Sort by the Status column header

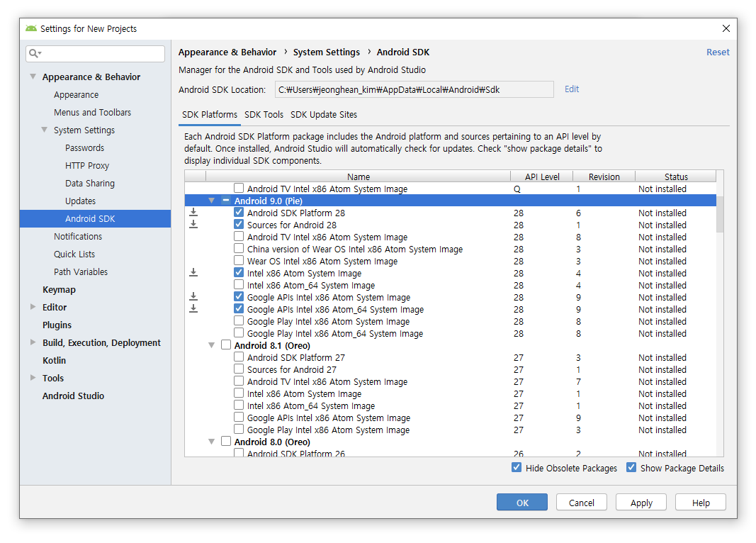click(676, 177)
